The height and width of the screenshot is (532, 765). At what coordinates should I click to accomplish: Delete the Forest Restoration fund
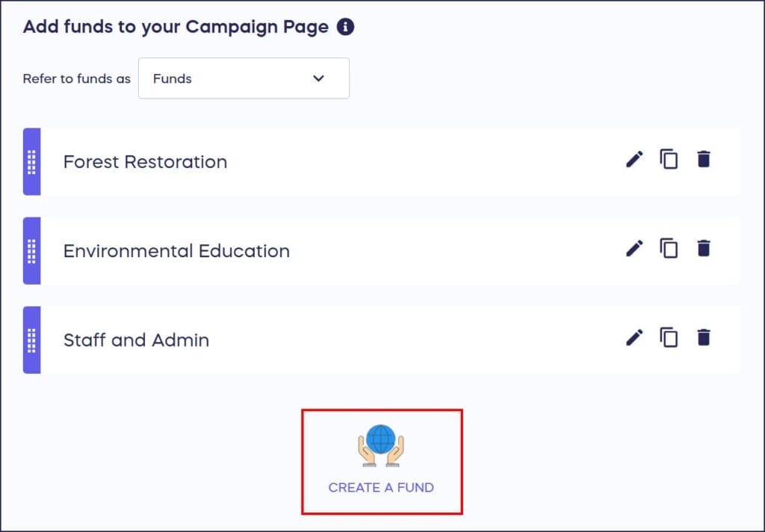click(x=703, y=158)
